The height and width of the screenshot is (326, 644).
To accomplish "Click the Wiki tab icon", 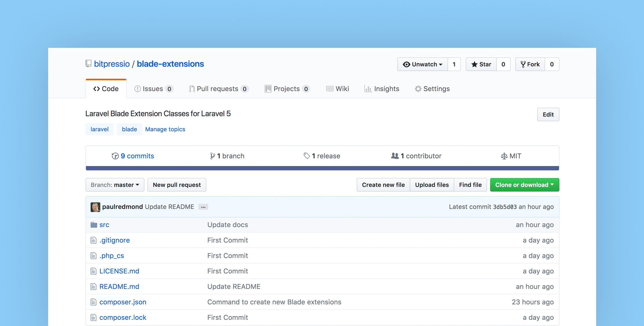I will [x=330, y=89].
